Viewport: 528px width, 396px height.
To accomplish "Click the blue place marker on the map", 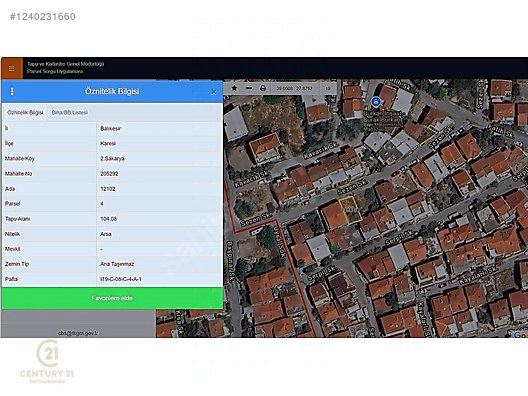I will tap(375, 102).
